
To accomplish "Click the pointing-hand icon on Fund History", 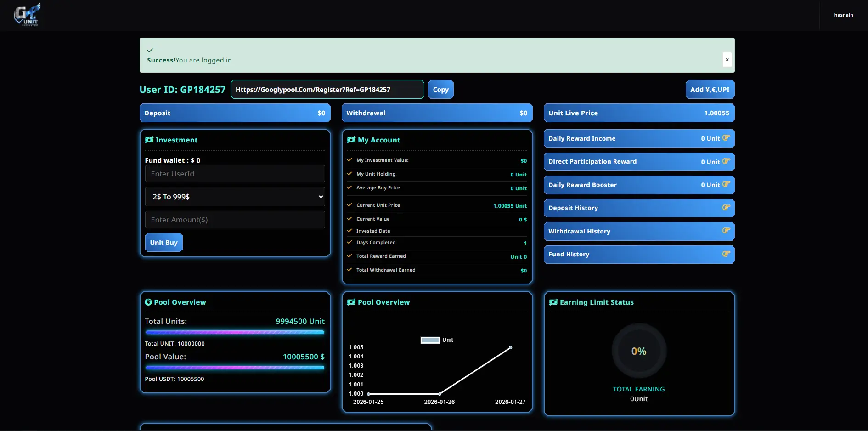I will coord(726,254).
